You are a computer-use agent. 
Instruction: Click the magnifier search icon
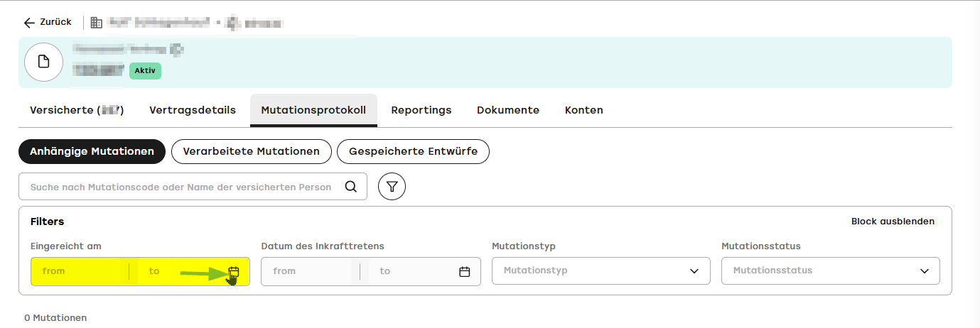(350, 187)
